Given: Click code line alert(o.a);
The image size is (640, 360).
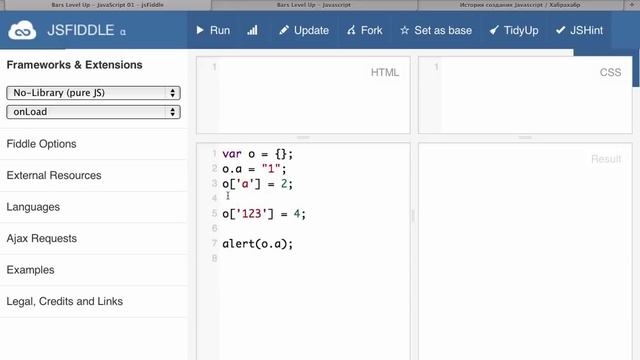Looking at the screenshot, I should click(x=258, y=244).
